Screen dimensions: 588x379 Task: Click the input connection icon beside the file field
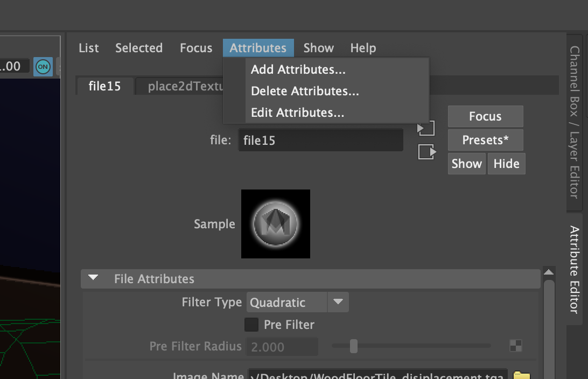[x=426, y=128]
